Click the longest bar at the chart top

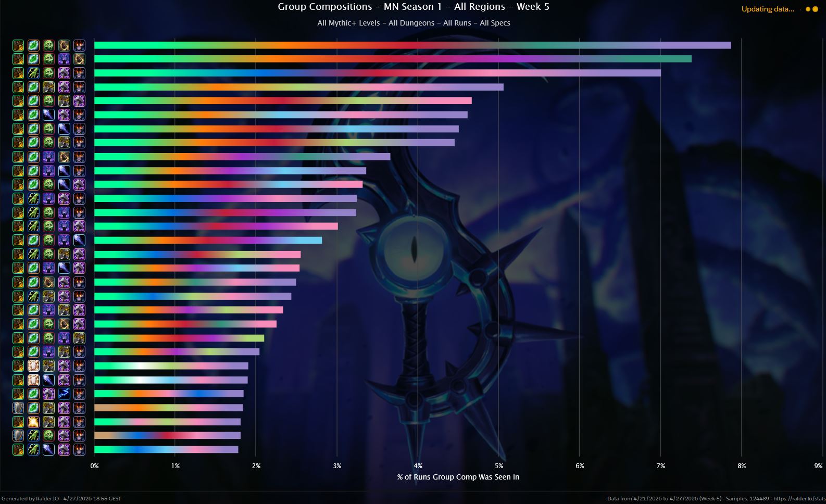[x=412, y=45]
